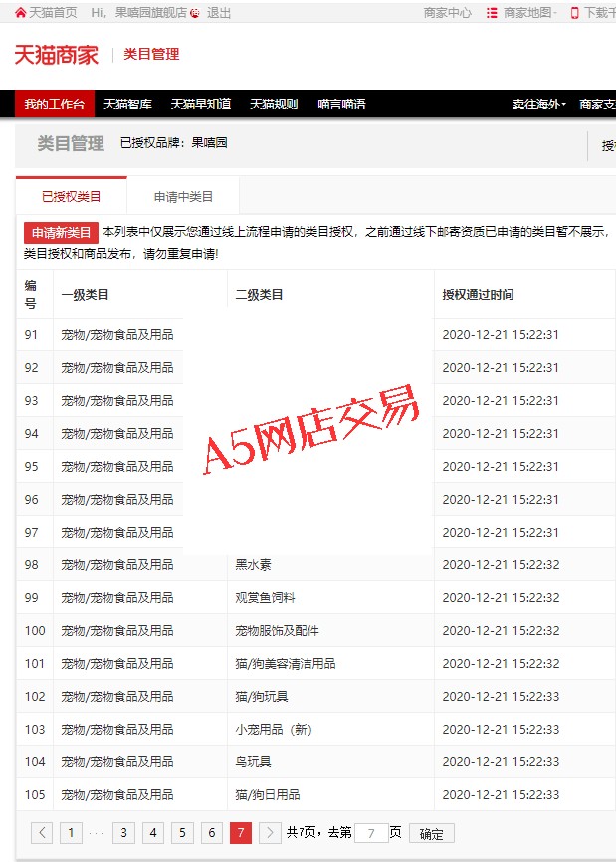Click the 鸟玩具 category cell

254,761
